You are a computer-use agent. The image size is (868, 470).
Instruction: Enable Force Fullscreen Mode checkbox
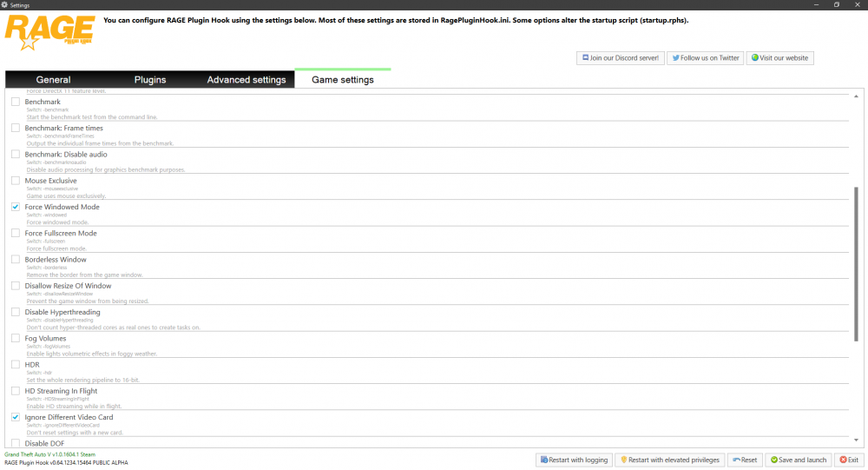coord(16,234)
